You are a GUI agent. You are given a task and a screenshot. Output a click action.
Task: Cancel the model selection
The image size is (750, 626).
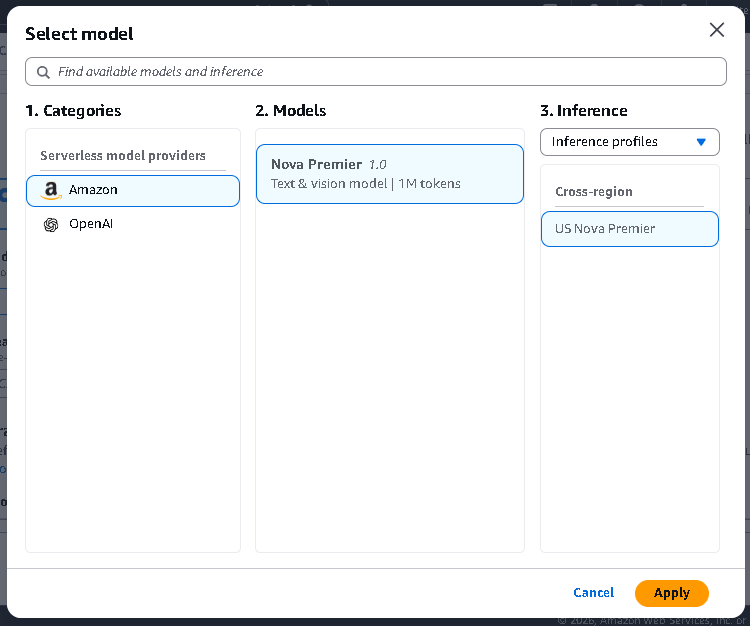pyautogui.click(x=594, y=593)
